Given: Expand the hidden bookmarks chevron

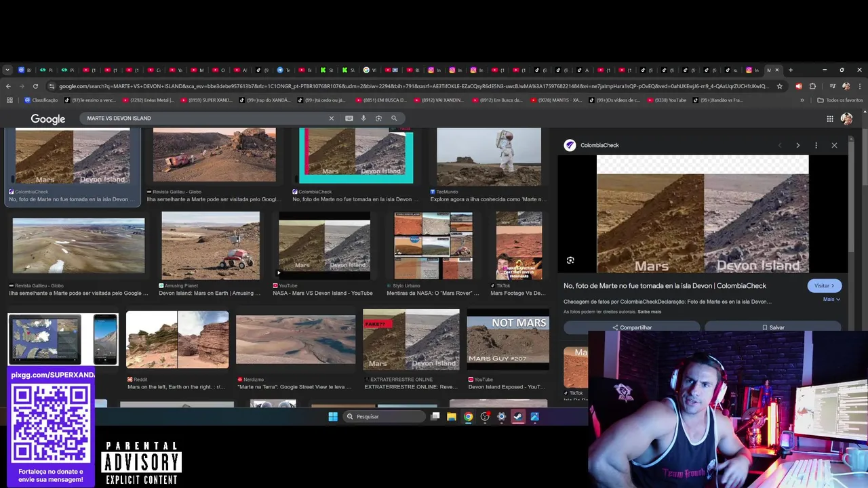Looking at the screenshot, I should (x=802, y=100).
